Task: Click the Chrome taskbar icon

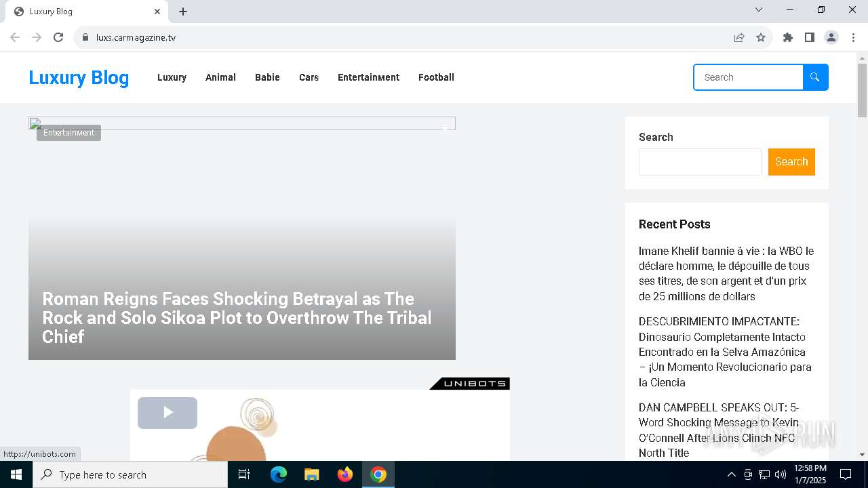Action: pos(378,474)
